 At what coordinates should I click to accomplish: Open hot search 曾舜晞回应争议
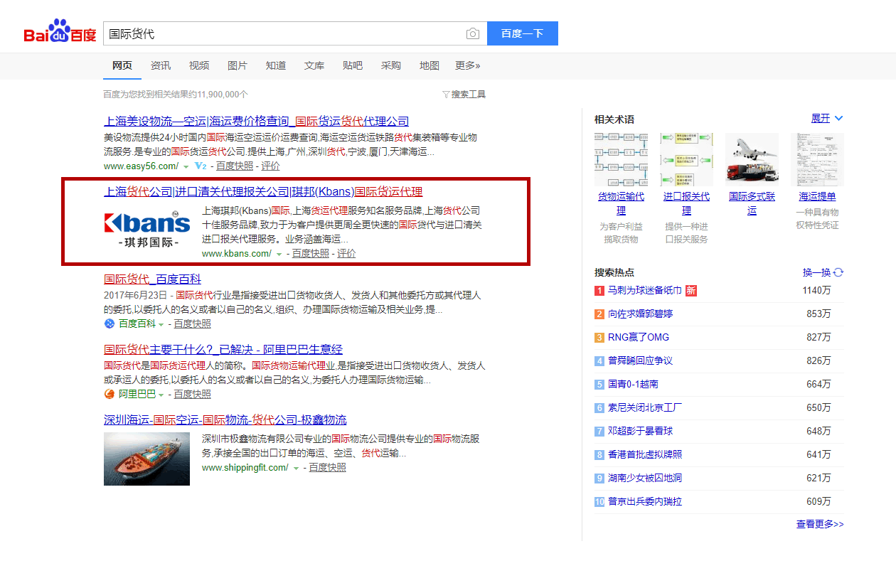pyautogui.click(x=640, y=360)
